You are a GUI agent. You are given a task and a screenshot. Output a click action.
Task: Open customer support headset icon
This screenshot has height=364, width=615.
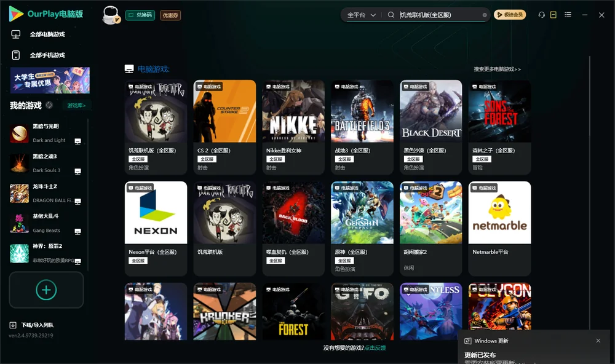coord(541,15)
